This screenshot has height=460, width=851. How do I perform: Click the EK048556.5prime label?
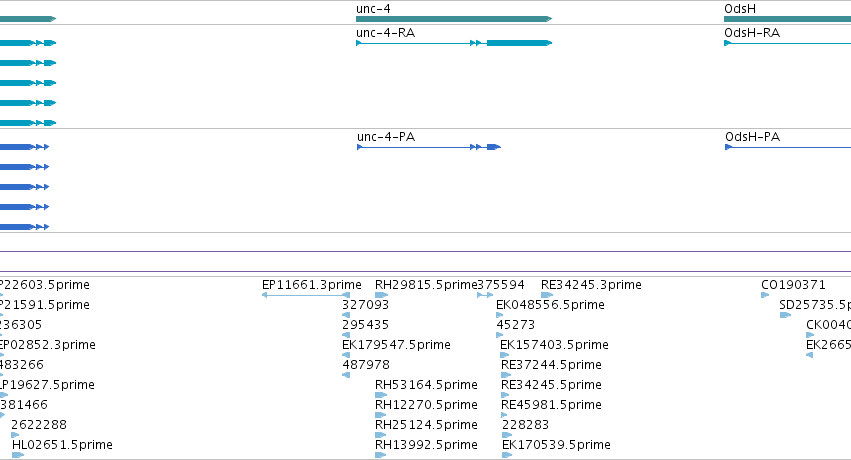[x=550, y=305]
